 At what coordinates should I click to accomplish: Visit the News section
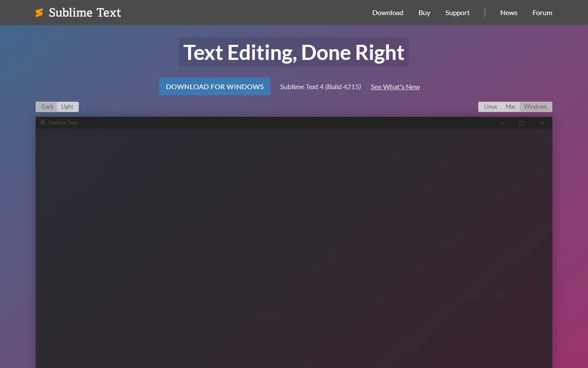click(x=508, y=12)
